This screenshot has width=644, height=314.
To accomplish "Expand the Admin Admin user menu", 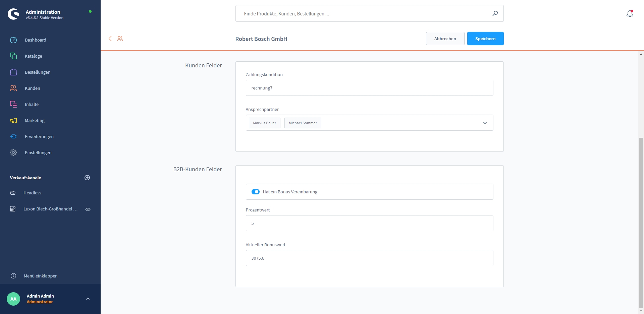I will [88, 299].
